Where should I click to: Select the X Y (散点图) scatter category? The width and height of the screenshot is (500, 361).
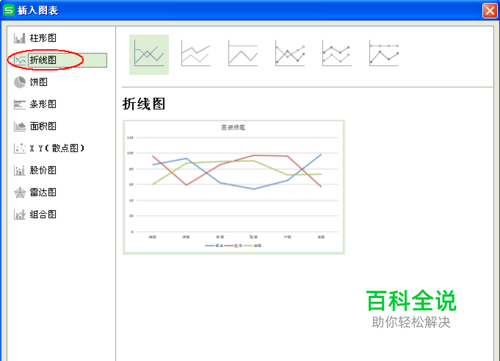57,148
